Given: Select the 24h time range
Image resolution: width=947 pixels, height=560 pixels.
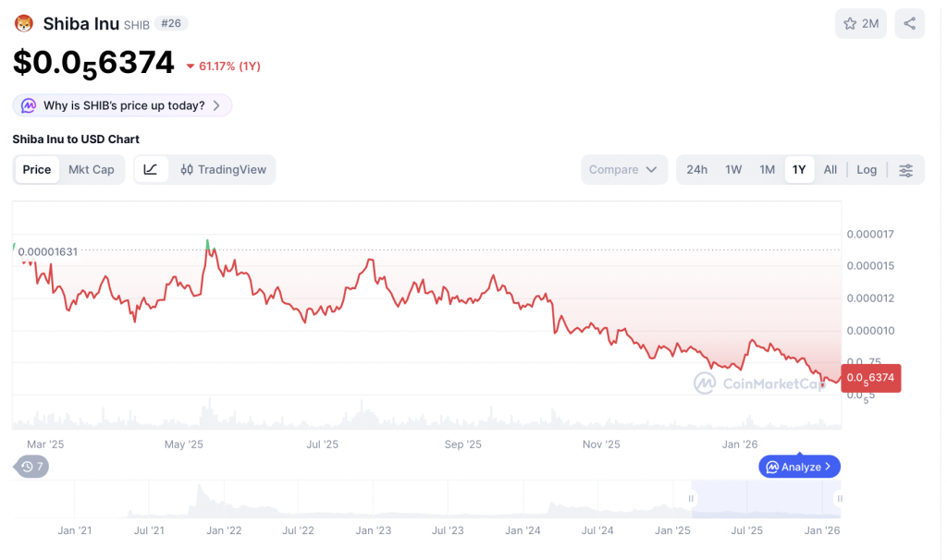Looking at the screenshot, I should click(x=697, y=170).
